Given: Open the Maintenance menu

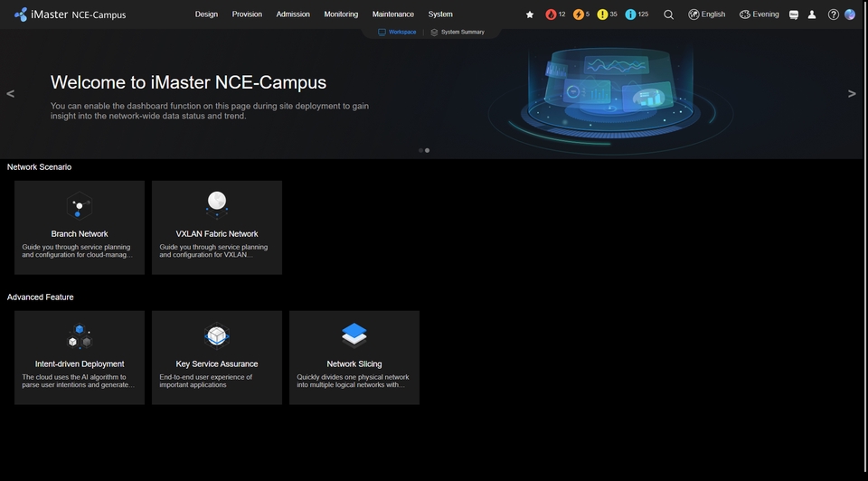Looking at the screenshot, I should pos(393,14).
